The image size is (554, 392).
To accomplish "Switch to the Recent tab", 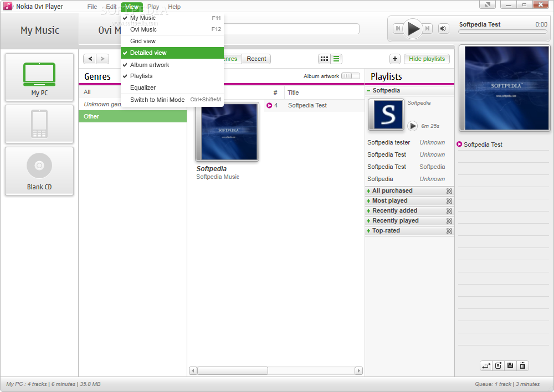I will pos(256,59).
